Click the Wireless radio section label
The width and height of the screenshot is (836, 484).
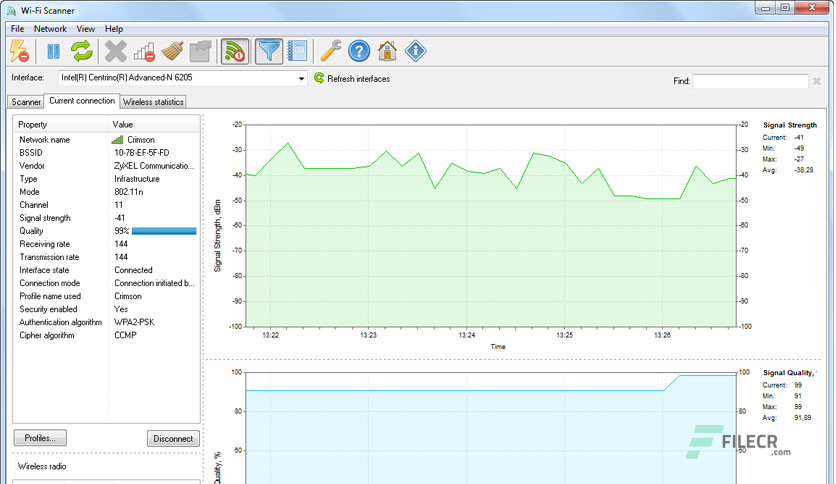click(x=42, y=466)
